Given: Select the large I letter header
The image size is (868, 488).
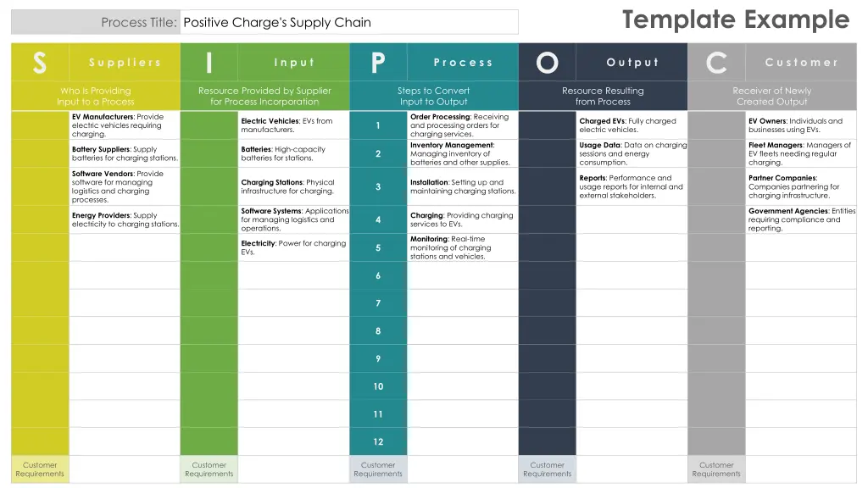Looking at the screenshot, I should [x=209, y=63].
